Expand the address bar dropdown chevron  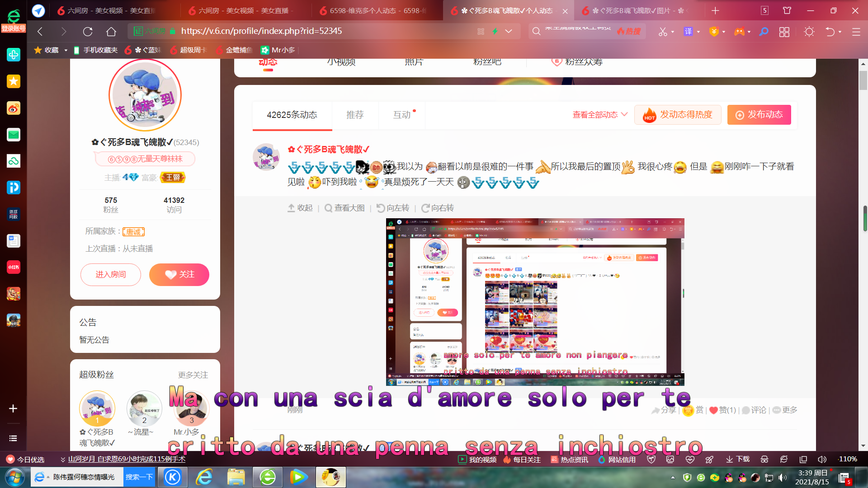(x=509, y=31)
